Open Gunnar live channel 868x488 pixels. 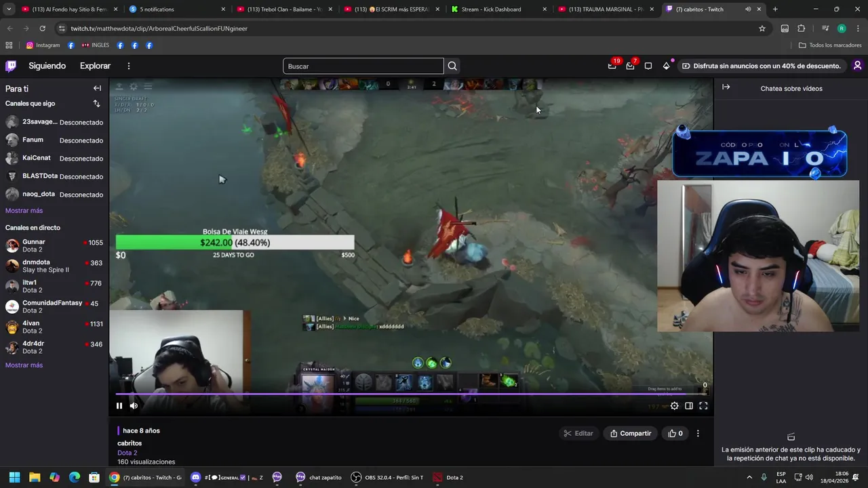tap(54, 245)
